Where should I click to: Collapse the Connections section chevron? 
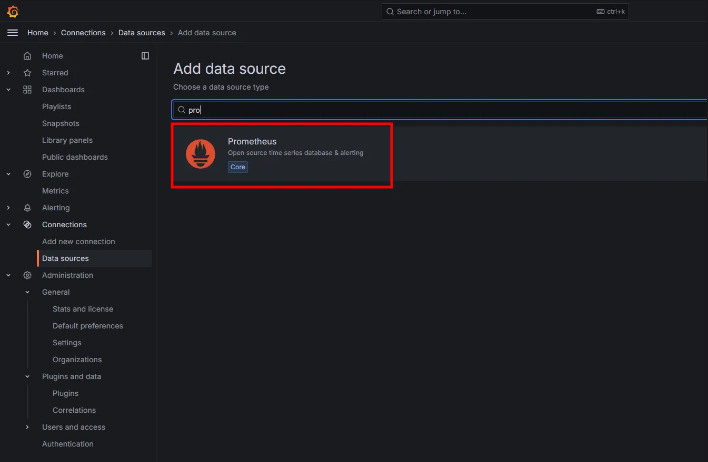pos(8,224)
